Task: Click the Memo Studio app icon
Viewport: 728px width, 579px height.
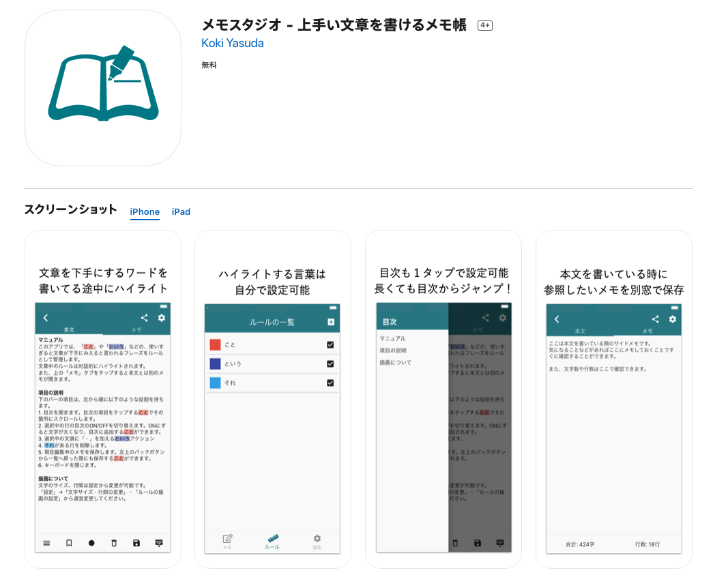Action: (103, 88)
